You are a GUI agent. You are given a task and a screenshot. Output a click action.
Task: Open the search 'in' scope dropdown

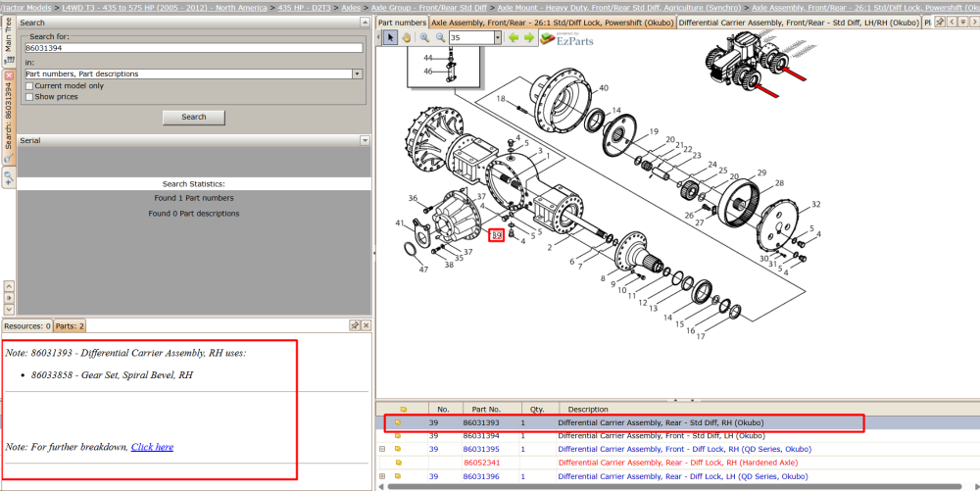pos(357,74)
